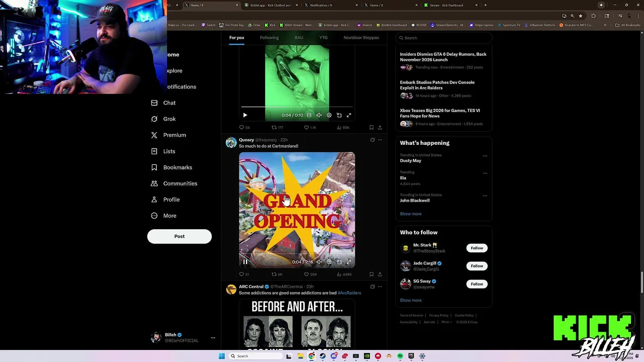Switch to the For you tab
Viewport: 644px width, 362px height.
(x=236, y=38)
